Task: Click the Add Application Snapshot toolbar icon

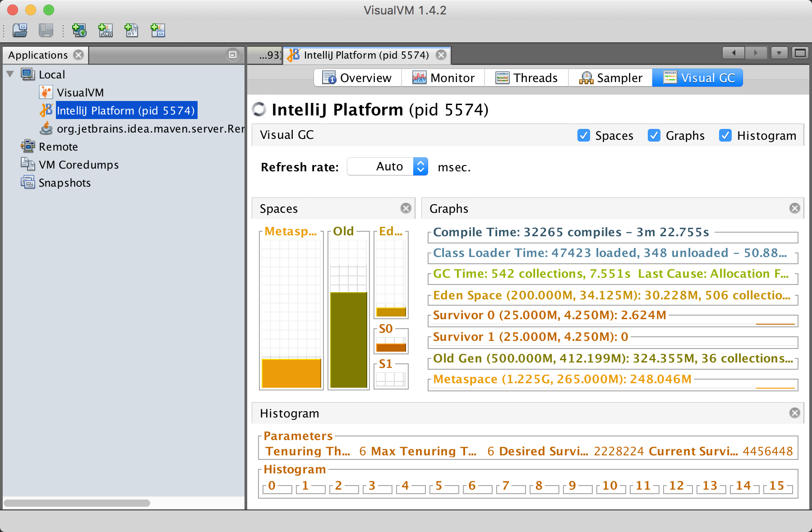Action: point(158,30)
